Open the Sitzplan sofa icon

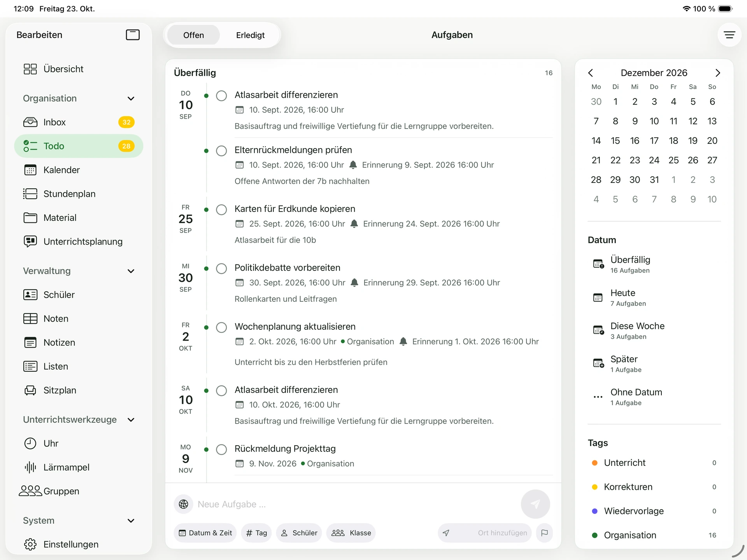click(x=30, y=390)
